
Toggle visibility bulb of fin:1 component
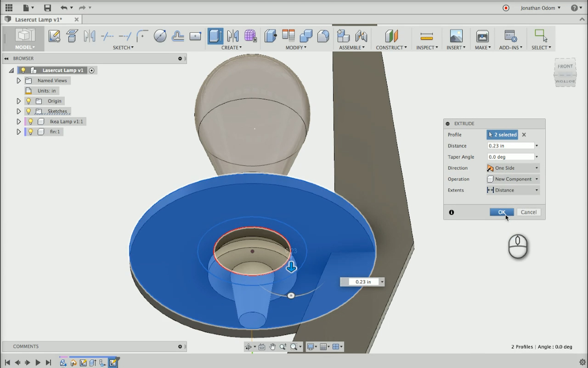(x=31, y=132)
